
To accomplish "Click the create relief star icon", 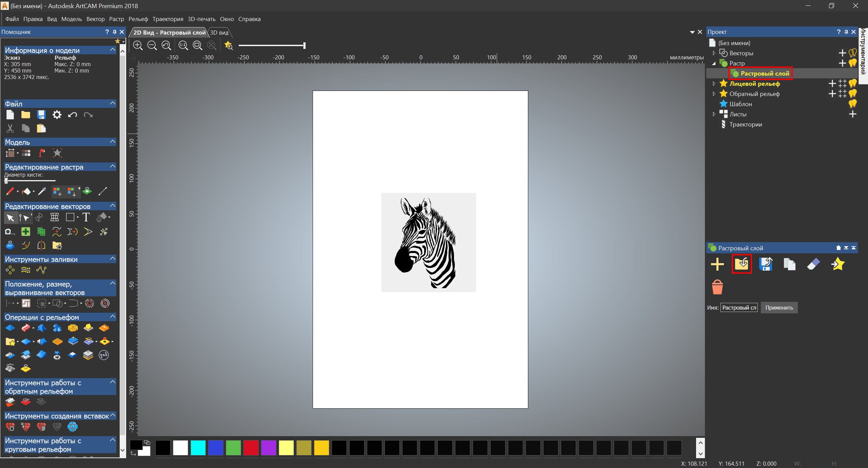I will tap(838, 264).
